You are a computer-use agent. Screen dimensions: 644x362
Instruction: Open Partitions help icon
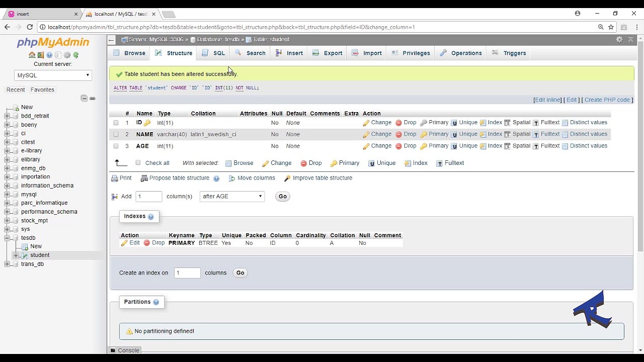pos(156,302)
